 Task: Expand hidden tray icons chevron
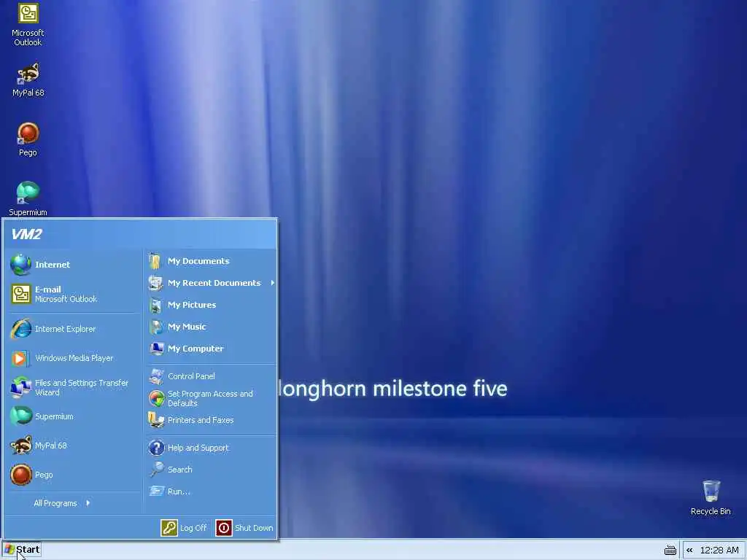click(689, 550)
